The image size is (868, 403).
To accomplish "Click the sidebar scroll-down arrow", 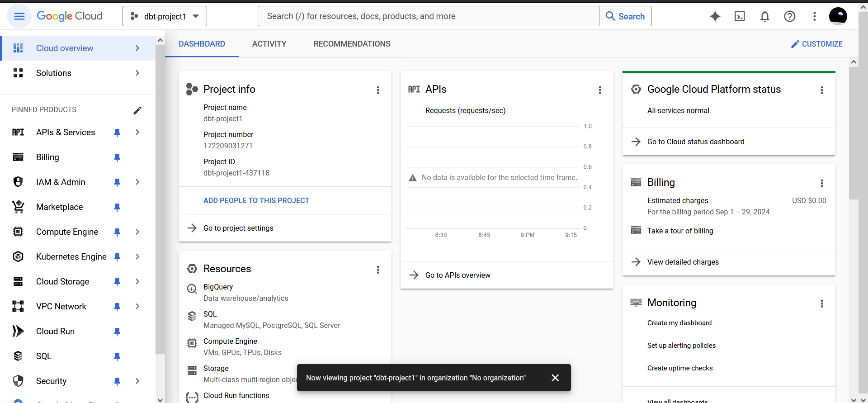I will click(160, 399).
